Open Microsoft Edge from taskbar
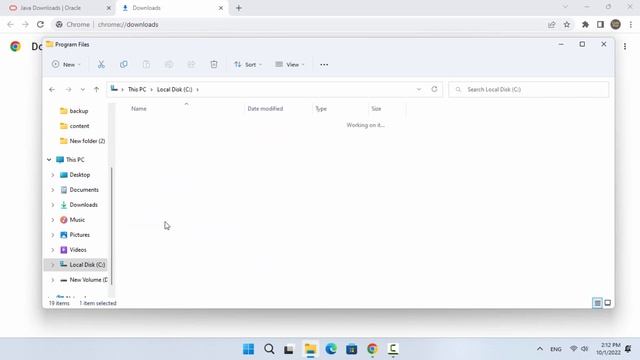 click(331, 349)
